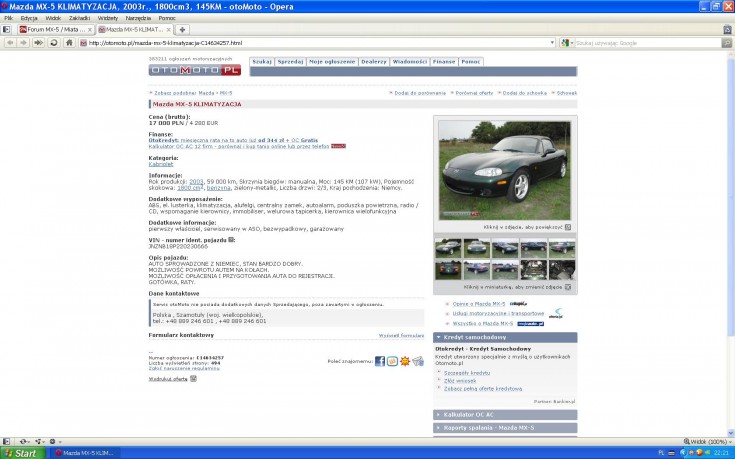Open the Widżety menu
The height and width of the screenshot is (459, 735).
pos(108,18)
